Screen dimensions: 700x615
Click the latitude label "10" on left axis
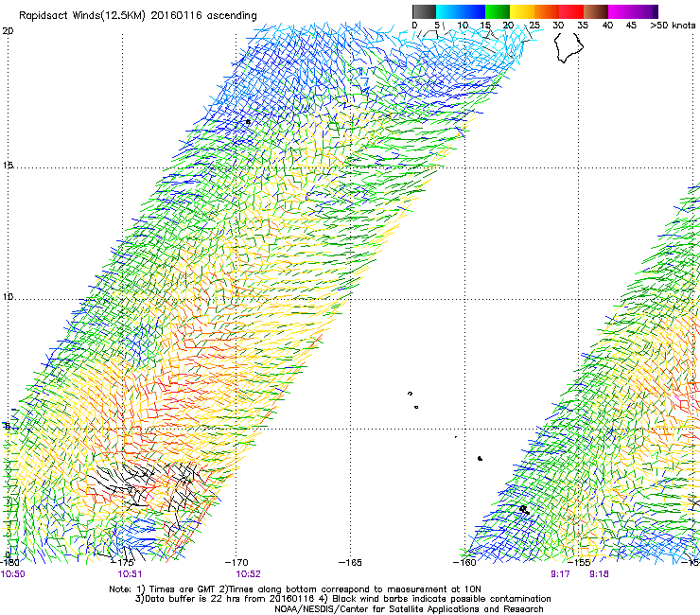coord(8,296)
